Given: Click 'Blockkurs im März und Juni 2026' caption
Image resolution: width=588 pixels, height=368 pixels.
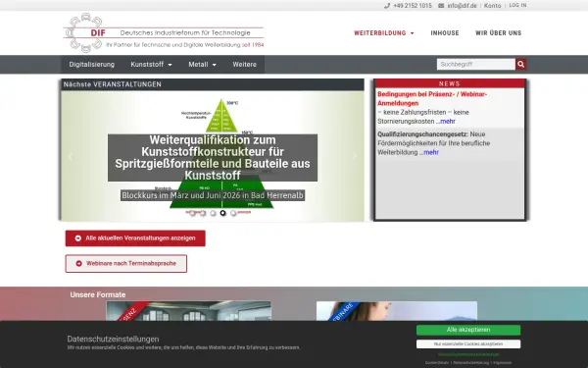Looking at the screenshot, I should click(213, 195).
